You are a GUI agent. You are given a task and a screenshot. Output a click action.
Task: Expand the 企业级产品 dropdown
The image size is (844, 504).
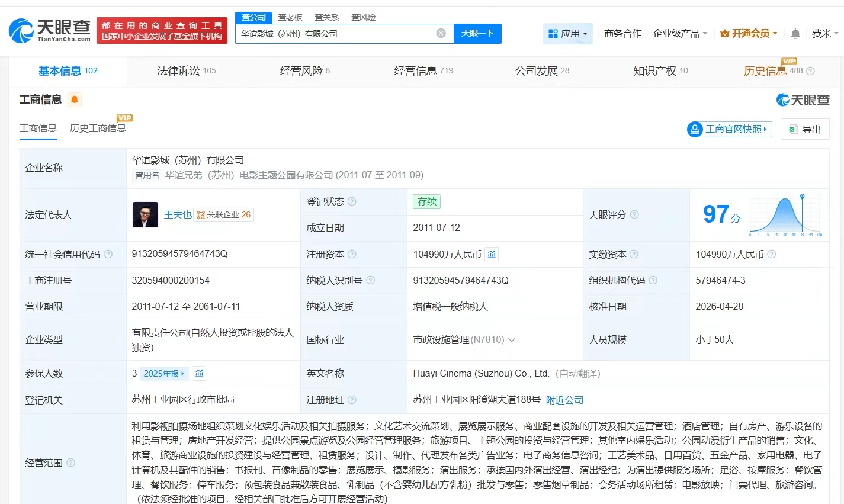(680, 34)
